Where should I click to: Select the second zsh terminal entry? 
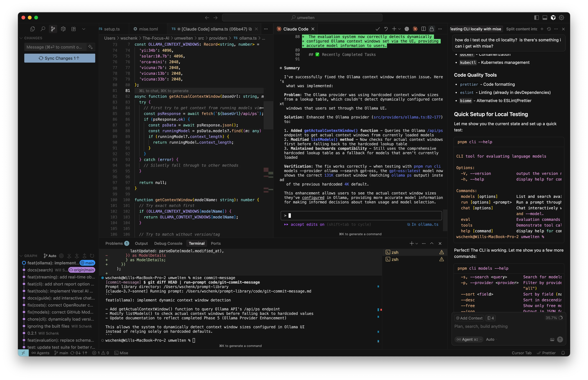tap(415, 259)
